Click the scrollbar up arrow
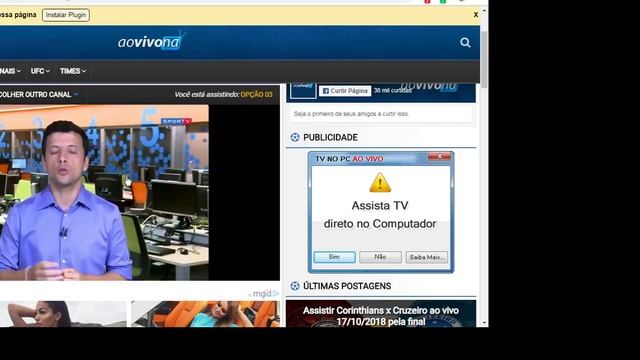Viewport: 640px width, 360px height. click(x=484, y=10)
